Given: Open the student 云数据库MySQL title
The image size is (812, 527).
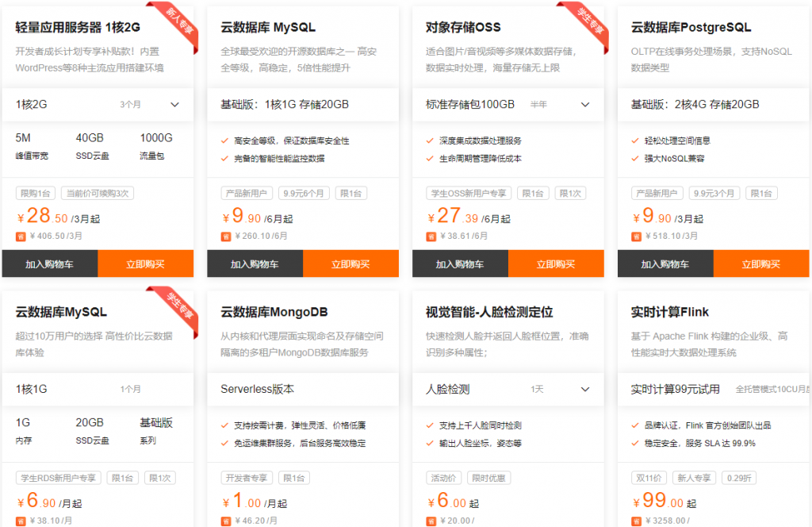Looking at the screenshot, I should (x=61, y=312).
